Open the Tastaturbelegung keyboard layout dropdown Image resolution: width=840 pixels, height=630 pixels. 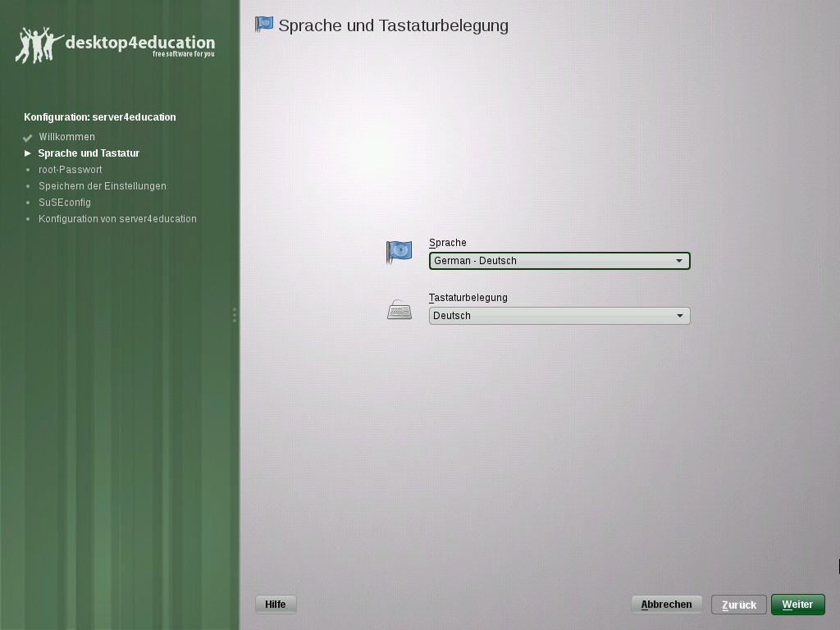tap(559, 316)
